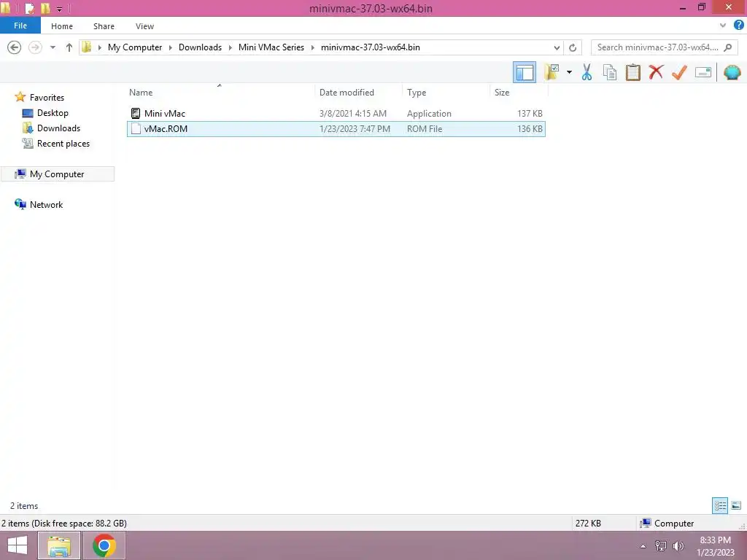Click the ROM File type cell
Viewport: 747px width, 560px height.
(425, 128)
